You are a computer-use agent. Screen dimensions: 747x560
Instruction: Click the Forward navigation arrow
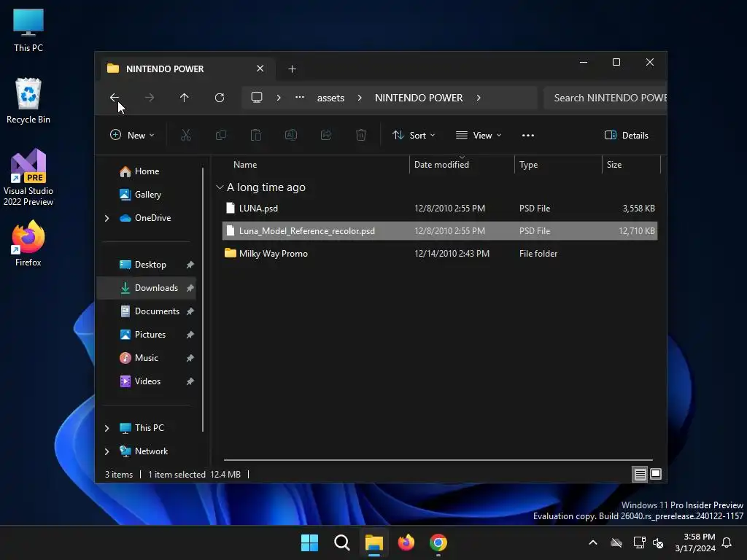149,98
